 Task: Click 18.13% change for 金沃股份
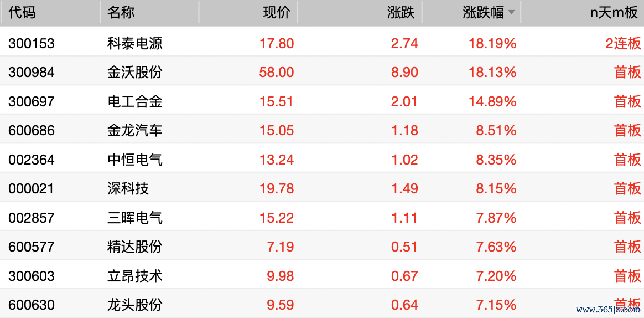point(492,73)
